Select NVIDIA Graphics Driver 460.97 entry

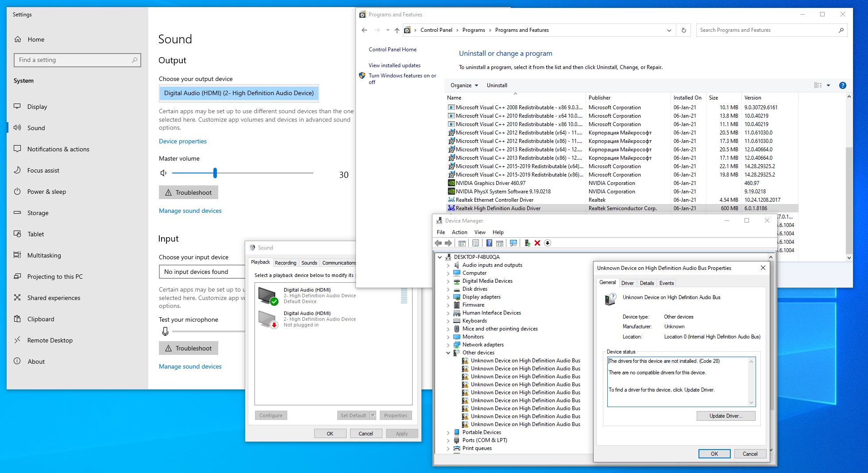[x=622, y=183]
